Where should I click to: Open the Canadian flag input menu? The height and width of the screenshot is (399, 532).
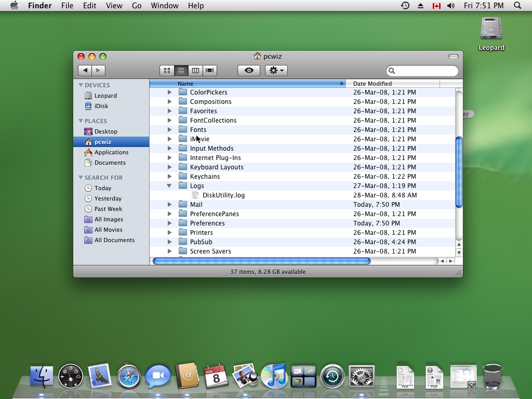pyautogui.click(x=436, y=6)
